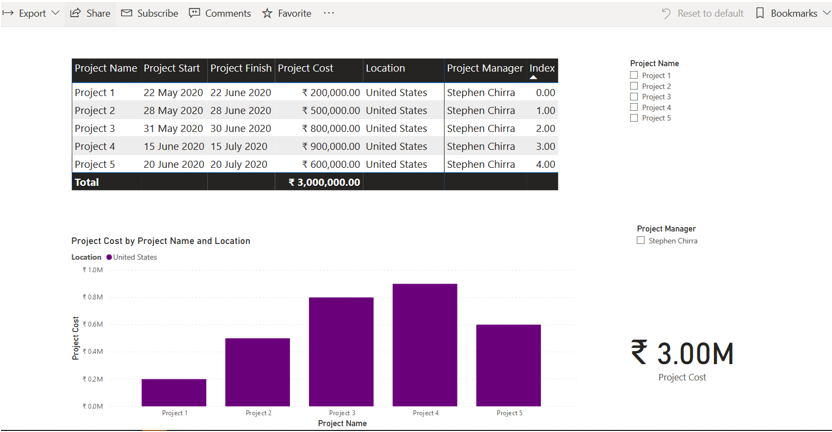Open the Share menu label

pos(98,13)
